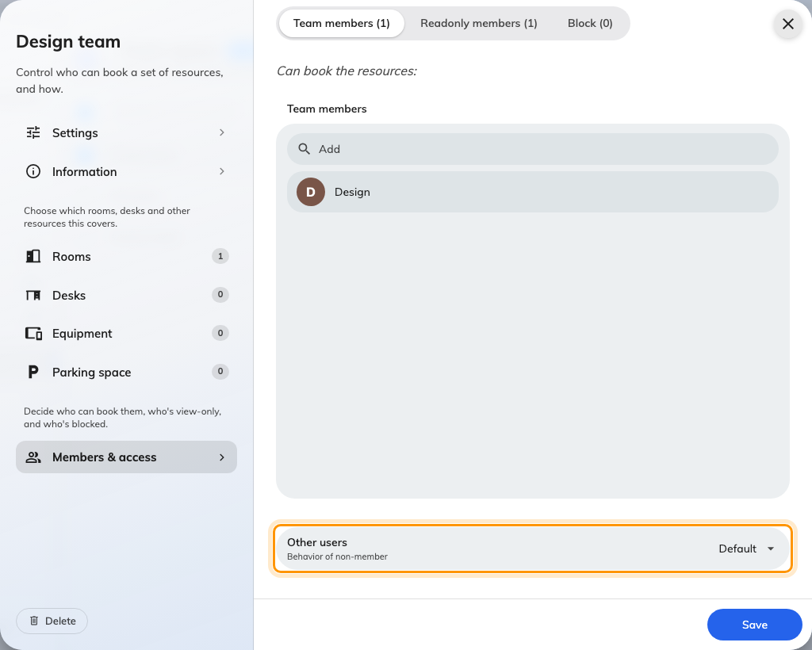The width and height of the screenshot is (812, 650).
Task: Click the Rooms count badge 1
Action: pyautogui.click(x=220, y=256)
